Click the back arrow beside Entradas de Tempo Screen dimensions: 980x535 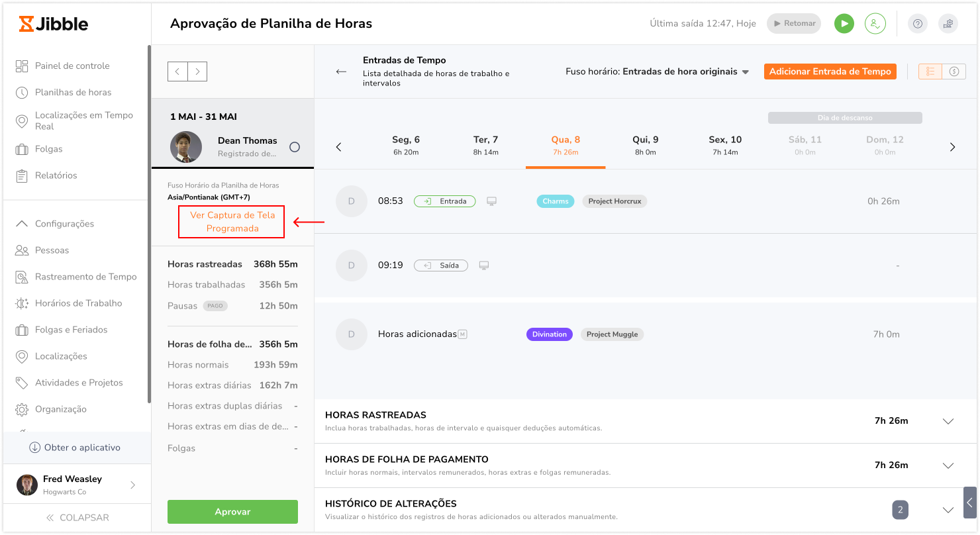[x=341, y=72]
